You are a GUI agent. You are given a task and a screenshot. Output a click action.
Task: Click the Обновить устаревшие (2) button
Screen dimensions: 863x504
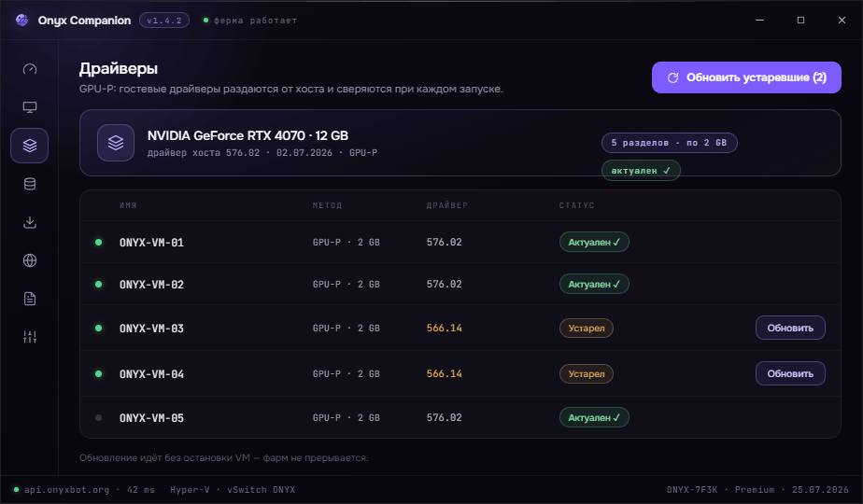(746, 77)
